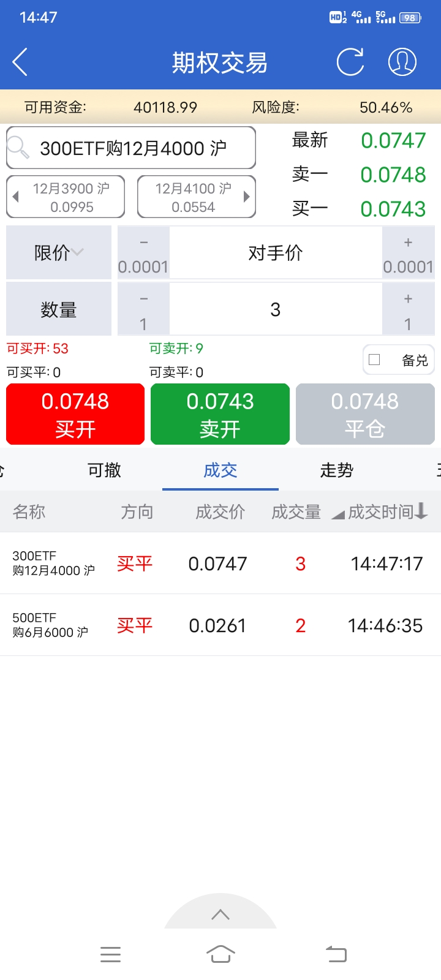Viewport: 441px width, 980px height.
Task: Increase quantity with the plus stepper
Action: pos(408,309)
